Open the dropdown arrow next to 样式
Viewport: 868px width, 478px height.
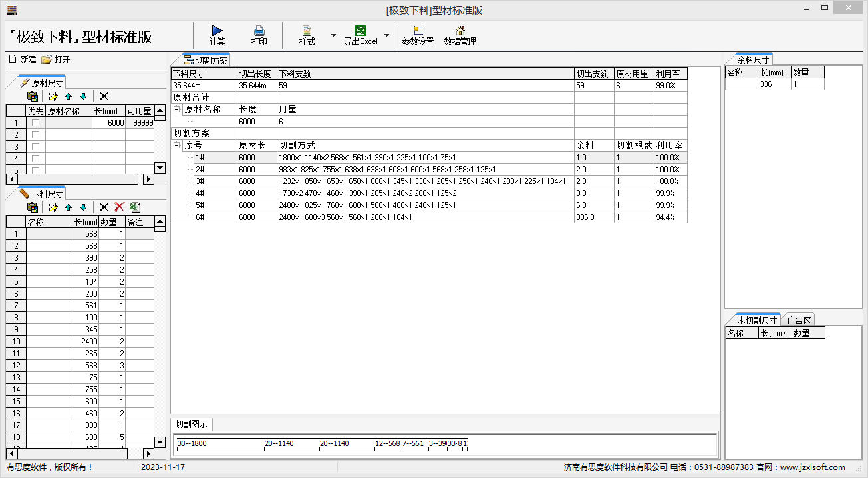click(333, 35)
